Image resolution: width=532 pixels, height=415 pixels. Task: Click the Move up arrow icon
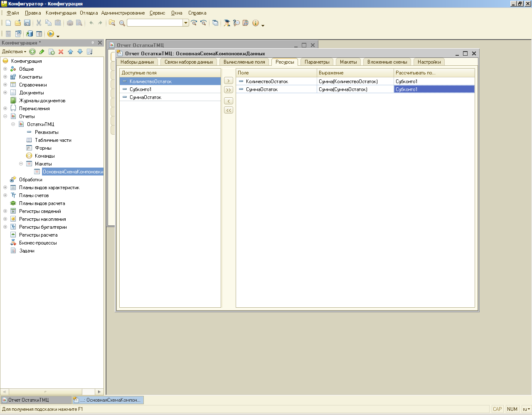pyautogui.click(x=70, y=52)
